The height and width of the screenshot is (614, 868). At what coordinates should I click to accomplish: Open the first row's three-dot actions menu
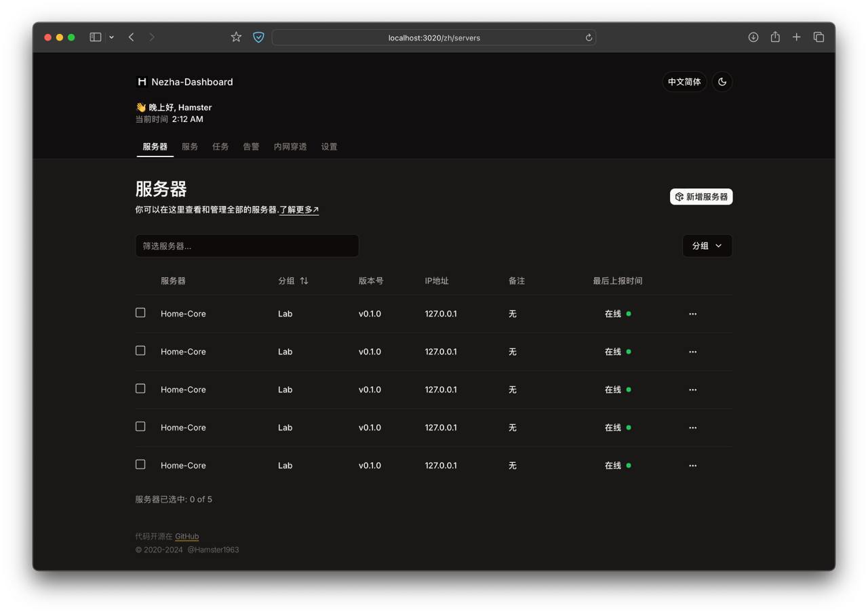point(692,314)
